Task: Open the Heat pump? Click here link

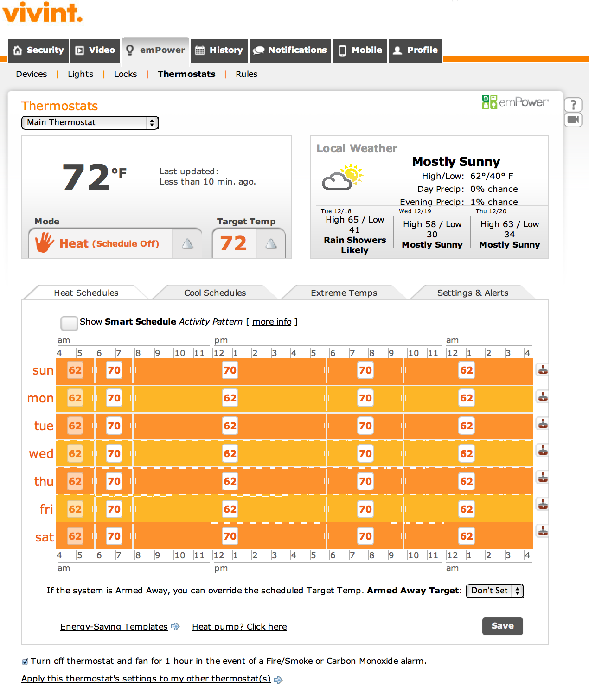Action: coord(239,627)
